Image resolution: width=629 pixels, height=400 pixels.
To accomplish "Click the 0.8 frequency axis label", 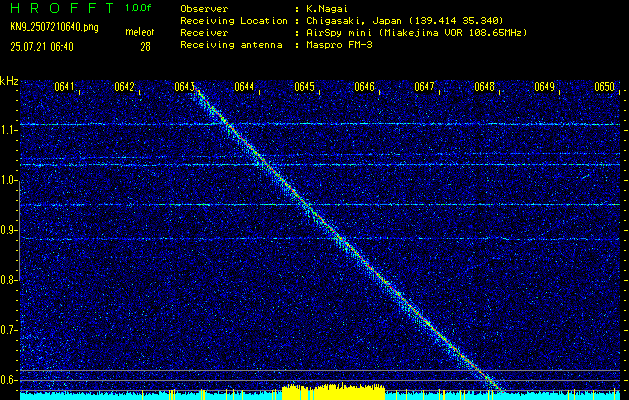I will [x=8, y=280].
